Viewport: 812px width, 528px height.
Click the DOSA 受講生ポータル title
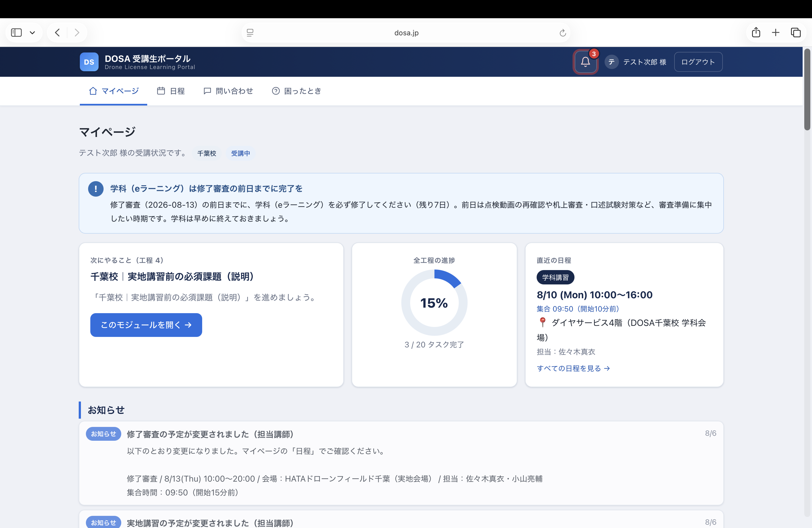(x=147, y=58)
